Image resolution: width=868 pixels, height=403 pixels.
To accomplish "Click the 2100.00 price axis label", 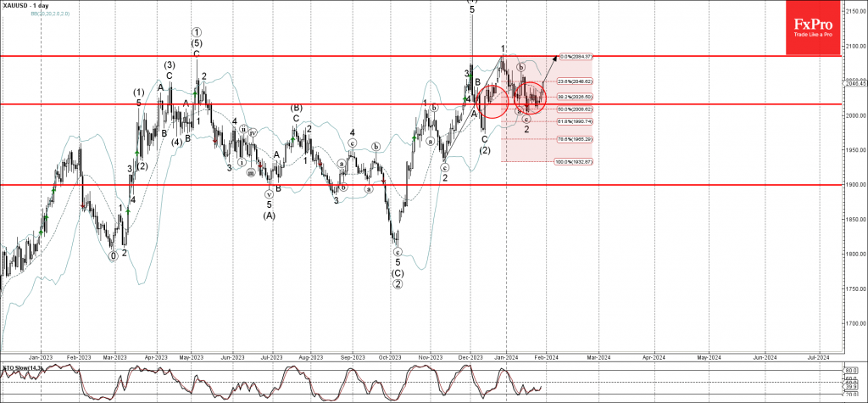I will tap(856, 46).
